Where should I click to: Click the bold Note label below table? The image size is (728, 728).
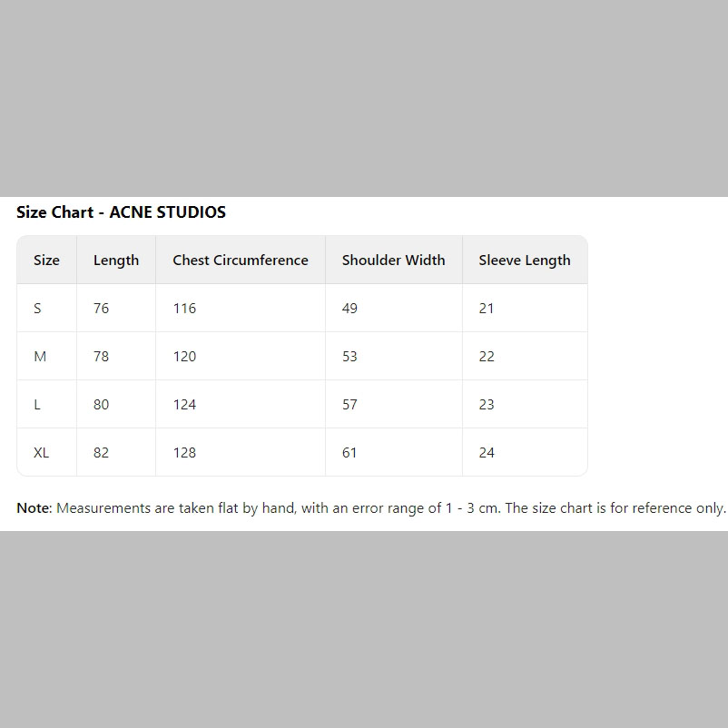[34, 508]
